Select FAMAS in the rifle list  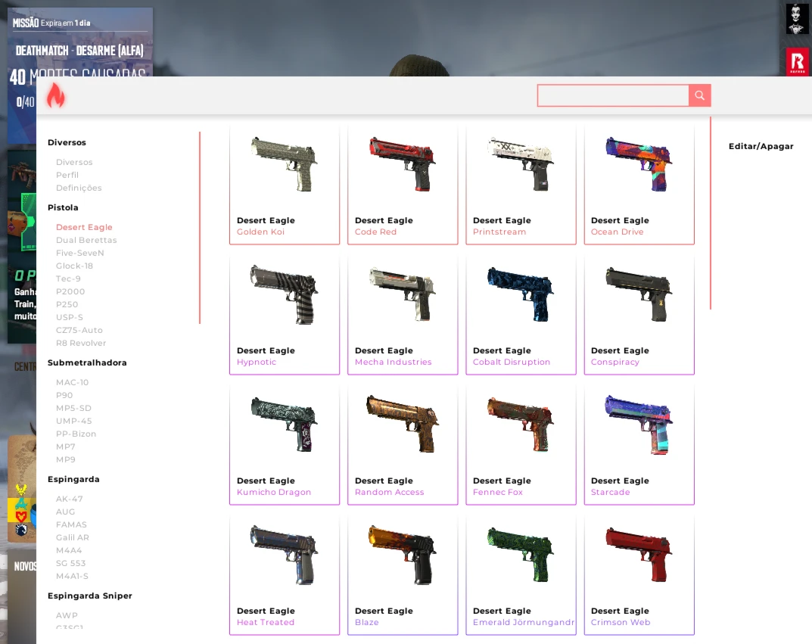tap(71, 525)
